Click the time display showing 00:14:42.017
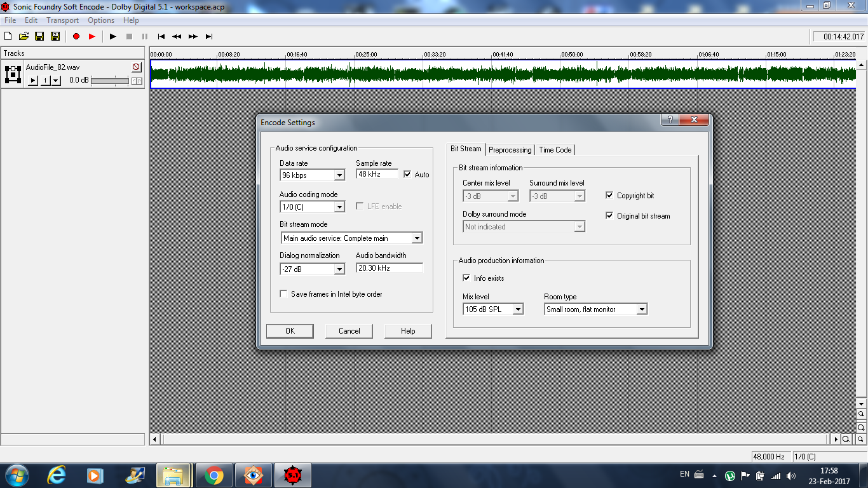The height and width of the screenshot is (488, 868). coord(839,37)
